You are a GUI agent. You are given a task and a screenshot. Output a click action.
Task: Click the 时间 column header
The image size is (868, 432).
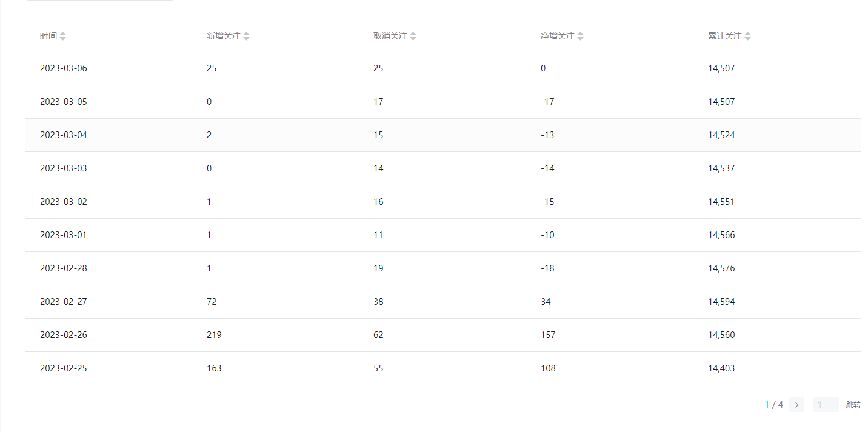pos(48,36)
